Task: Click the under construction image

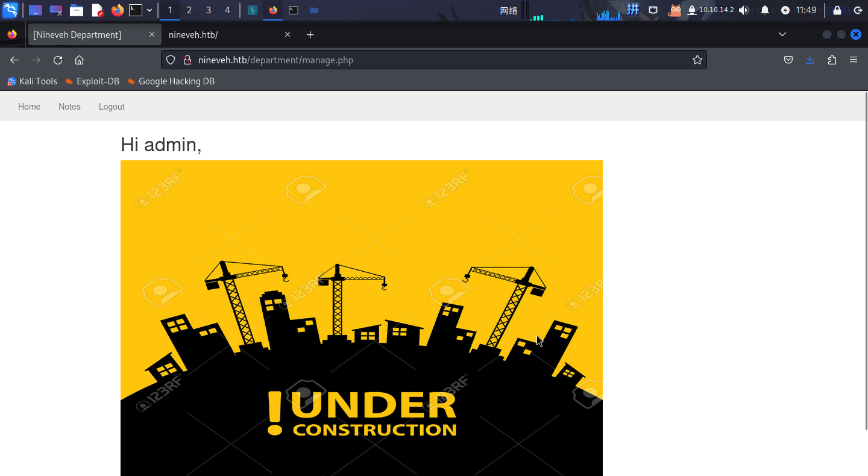Action: [x=362, y=318]
